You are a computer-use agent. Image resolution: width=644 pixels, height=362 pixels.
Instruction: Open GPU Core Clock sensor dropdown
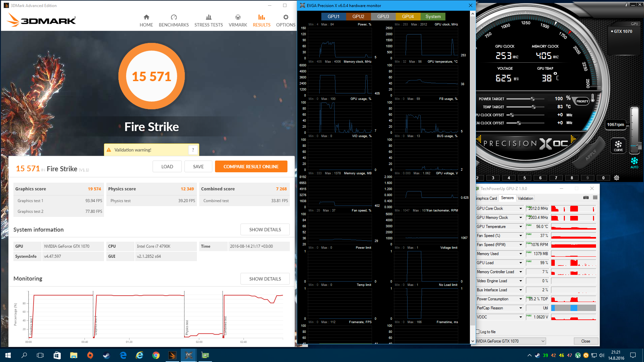pos(521,208)
